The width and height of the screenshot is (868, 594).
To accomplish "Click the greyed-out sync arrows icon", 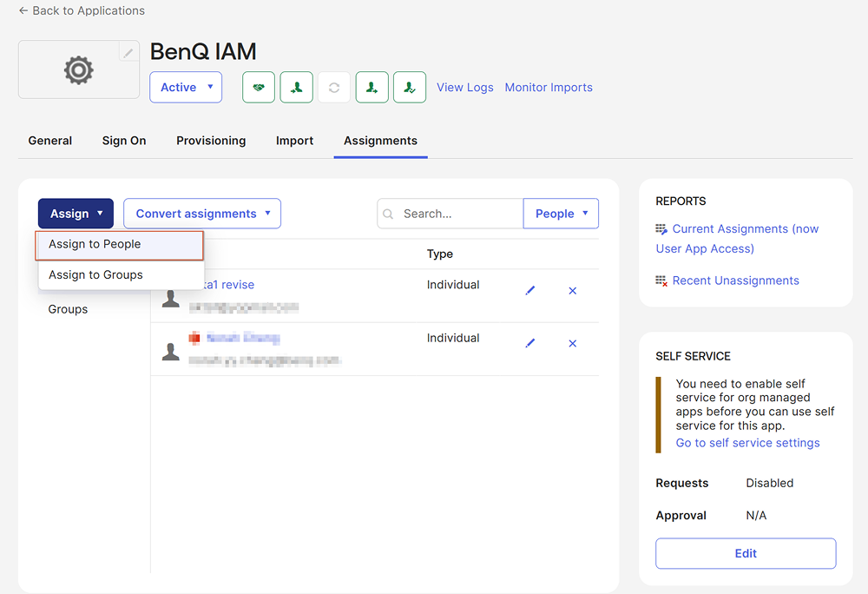I will (x=334, y=88).
